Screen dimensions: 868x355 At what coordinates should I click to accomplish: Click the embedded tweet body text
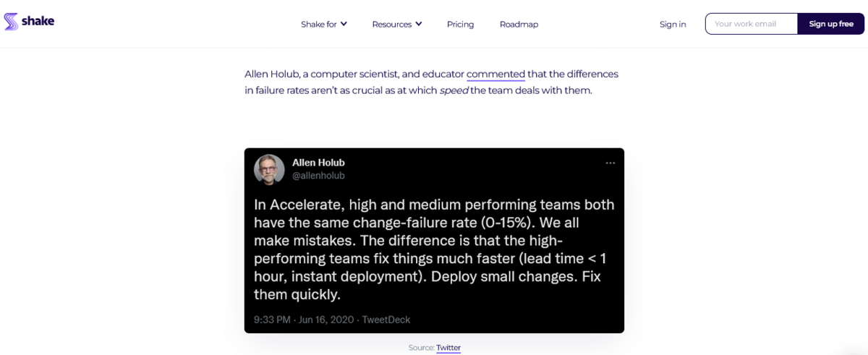[x=434, y=249]
